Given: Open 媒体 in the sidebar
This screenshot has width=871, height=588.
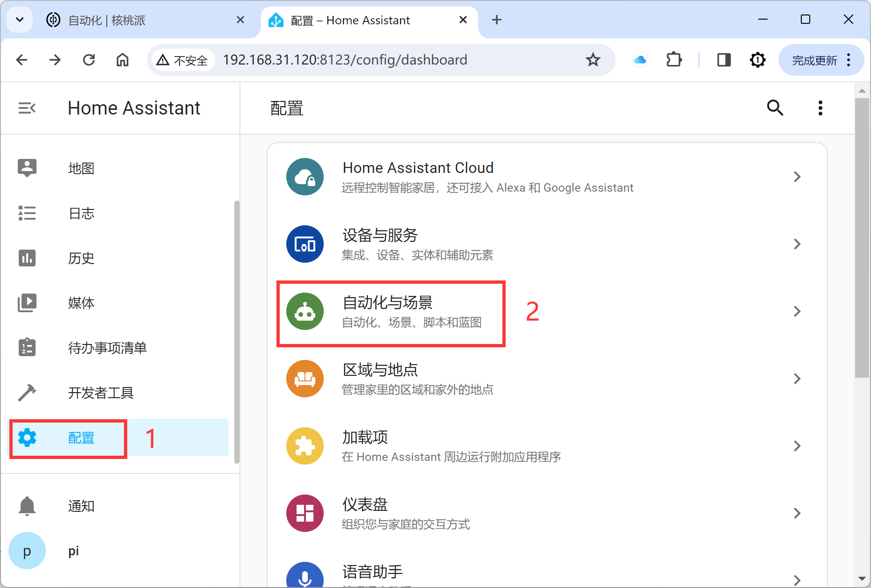Looking at the screenshot, I should (119, 303).
